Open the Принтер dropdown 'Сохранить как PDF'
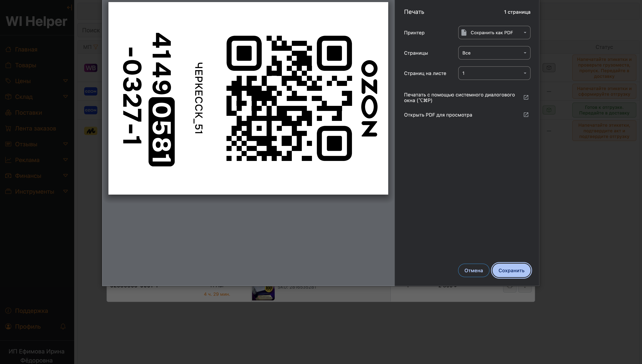The width and height of the screenshot is (642, 364). (494, 33)
